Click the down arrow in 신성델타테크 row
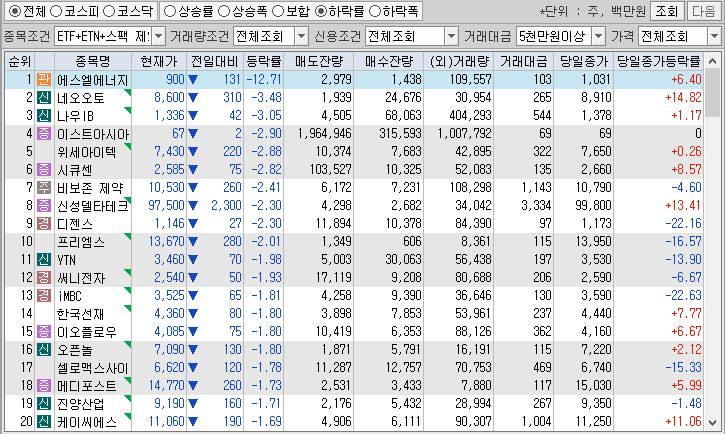The width and height of the screenshot is (725, 434). [193, 205]
